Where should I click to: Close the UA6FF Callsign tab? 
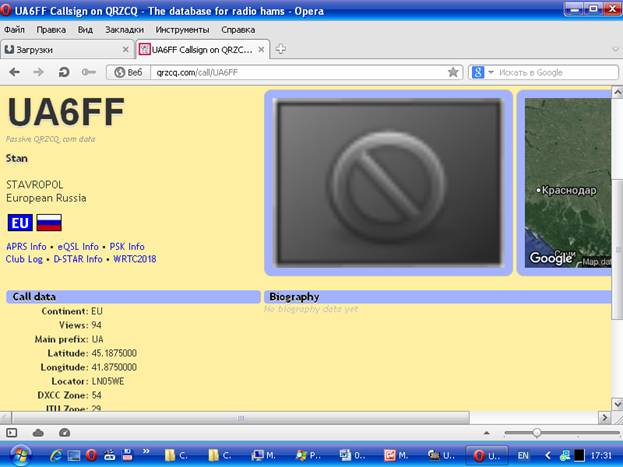click(x=261, y=50)
